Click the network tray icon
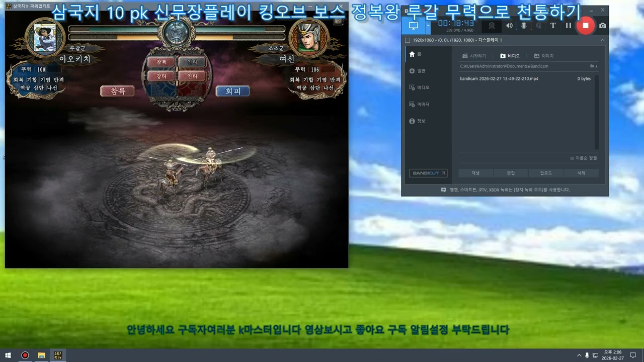This screenshot has width=644, height=362. click(x=595, y=355)
